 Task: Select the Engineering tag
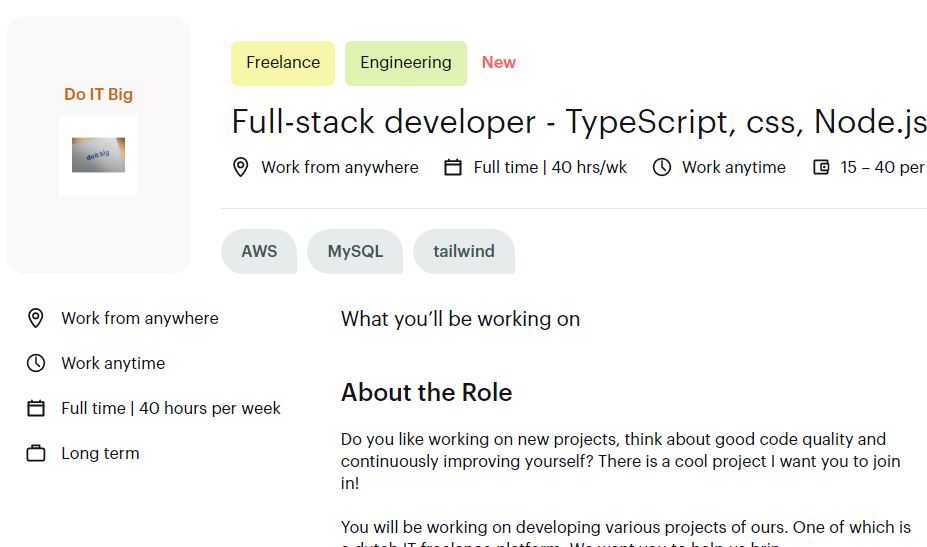click(x=406, y=63)
